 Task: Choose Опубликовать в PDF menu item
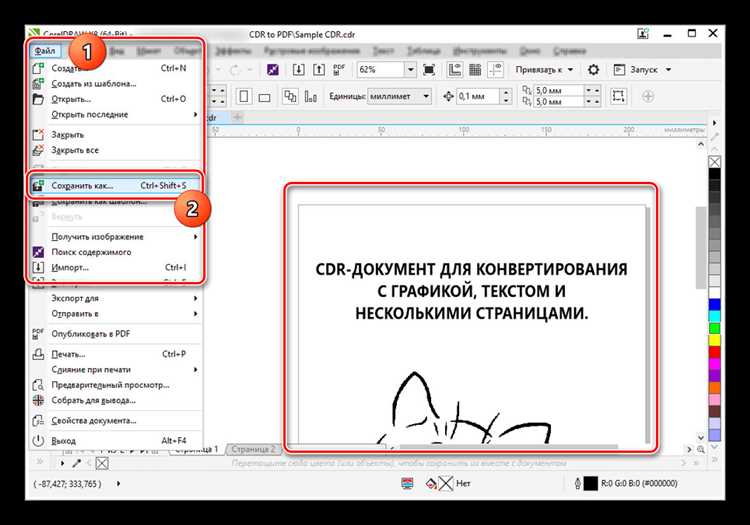tap(115, 334)
